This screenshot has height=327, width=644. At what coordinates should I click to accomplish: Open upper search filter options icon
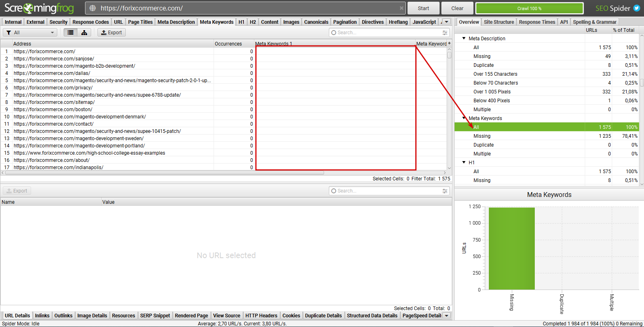tap(445, 33)
